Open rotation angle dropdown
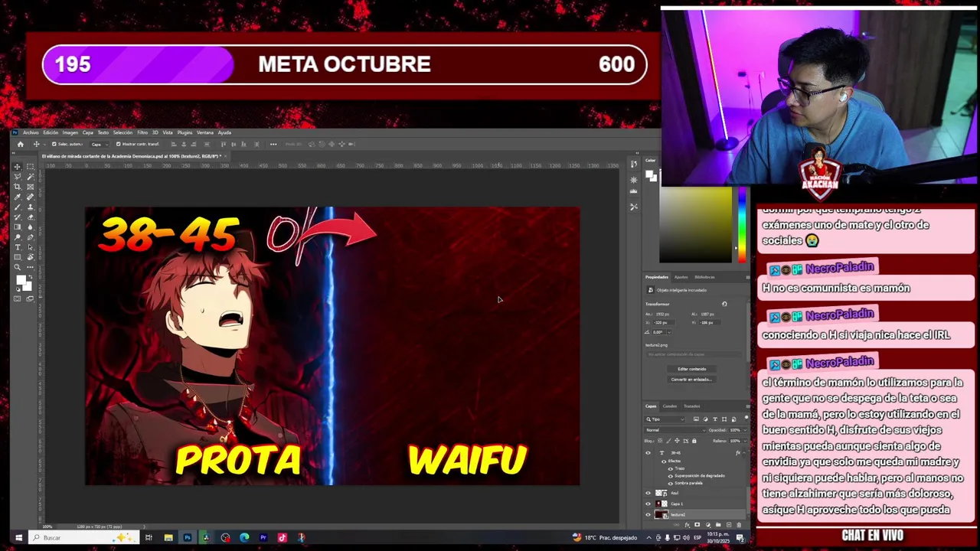Screen dimensions: 980x551 click(x=669, y=332)
